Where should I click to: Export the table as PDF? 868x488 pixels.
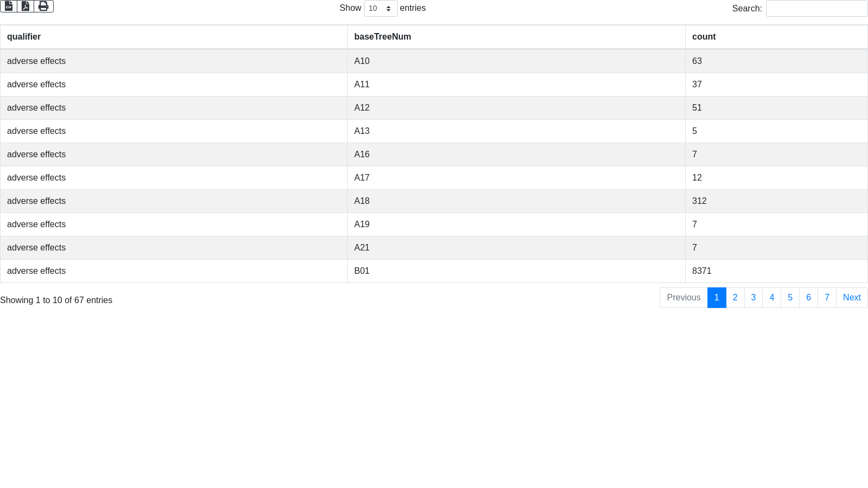[25, 6]
